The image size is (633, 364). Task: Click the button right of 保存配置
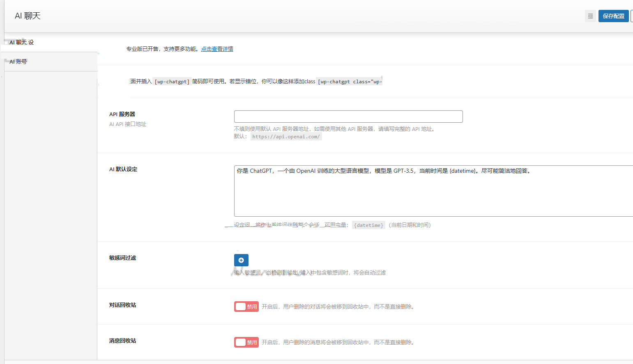point(631,16)
